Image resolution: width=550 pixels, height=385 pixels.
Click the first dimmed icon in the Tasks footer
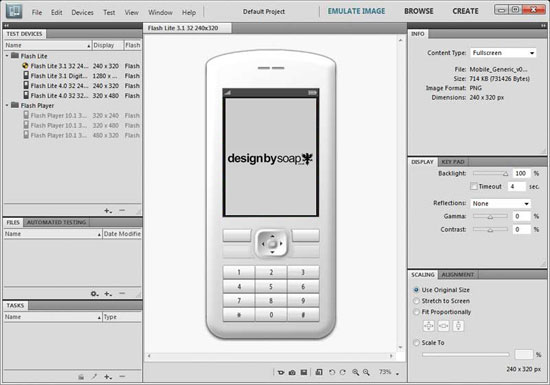[x=81, y=377]
